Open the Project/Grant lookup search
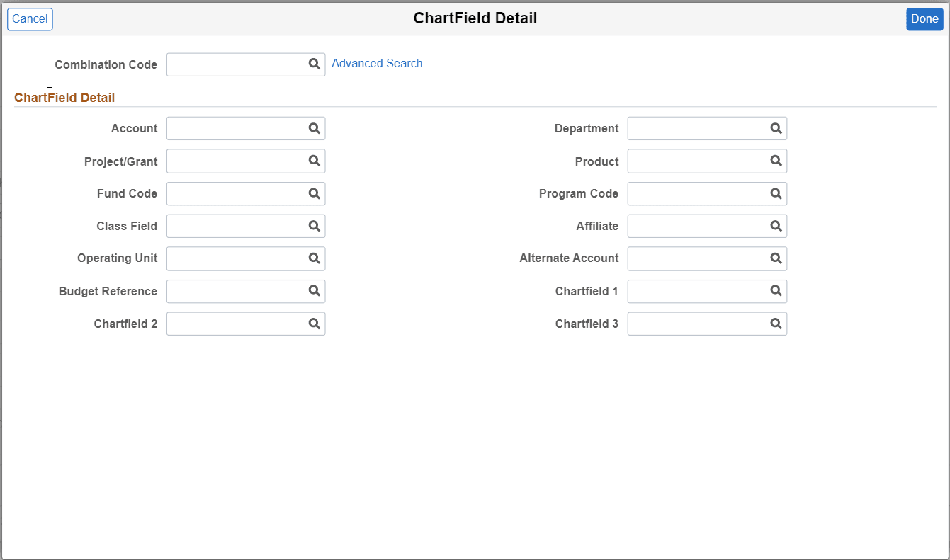Screen dimensions: 950x560 point(315,161)
